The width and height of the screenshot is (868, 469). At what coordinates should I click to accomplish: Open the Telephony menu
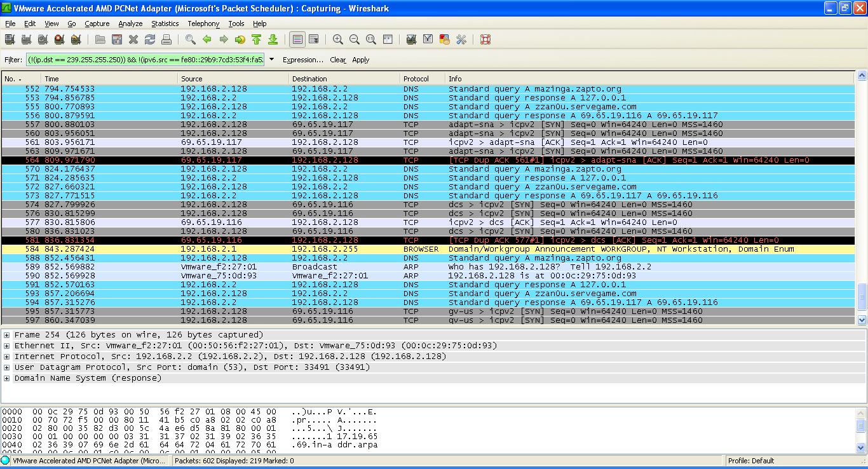203,24
